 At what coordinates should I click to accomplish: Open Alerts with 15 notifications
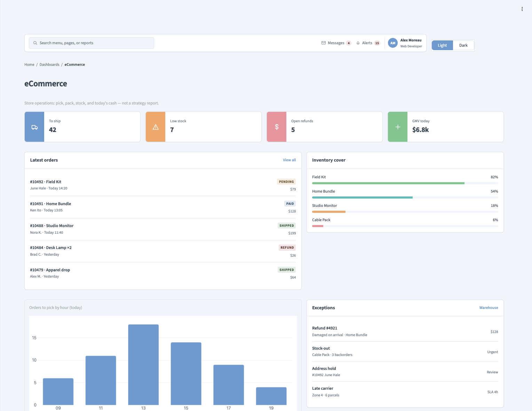(368, 43)
